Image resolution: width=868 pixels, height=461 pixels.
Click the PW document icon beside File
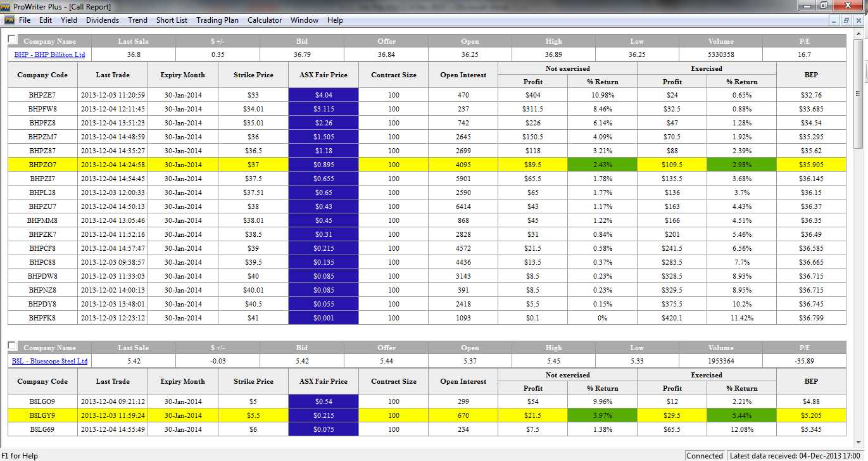(9, 20)
